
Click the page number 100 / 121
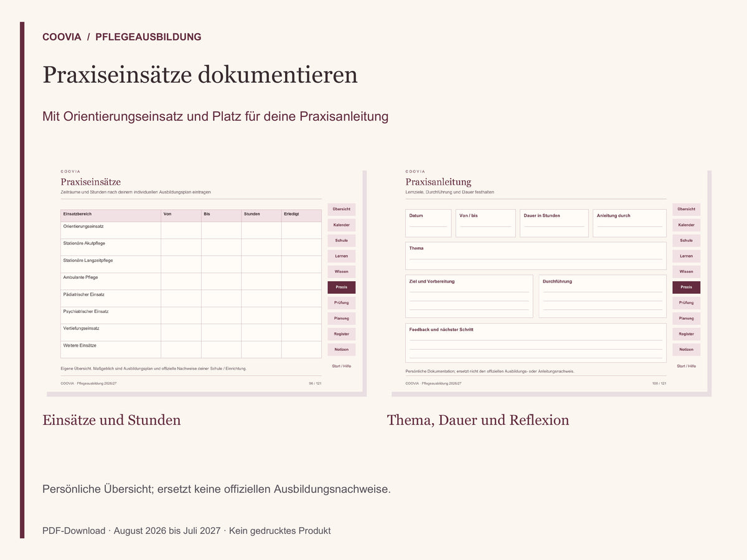(659, 383)
